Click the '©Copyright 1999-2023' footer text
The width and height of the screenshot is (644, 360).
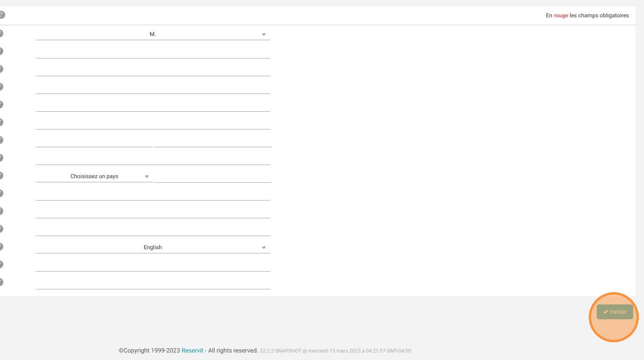coord(149,350)
